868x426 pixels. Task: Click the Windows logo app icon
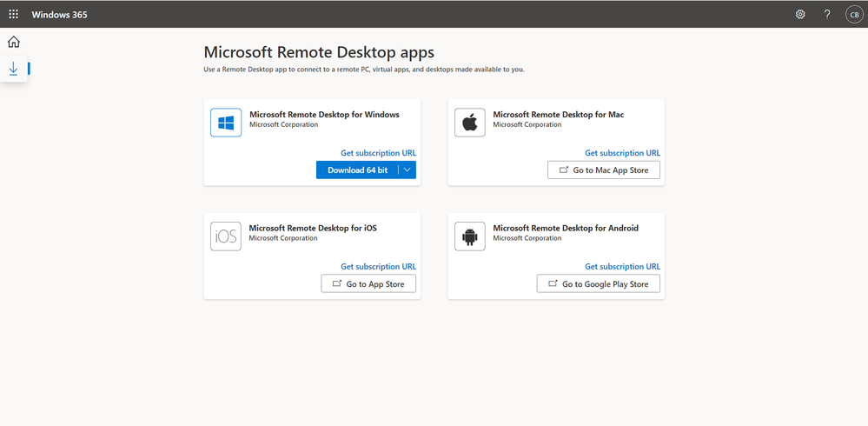tap(226, 123)
